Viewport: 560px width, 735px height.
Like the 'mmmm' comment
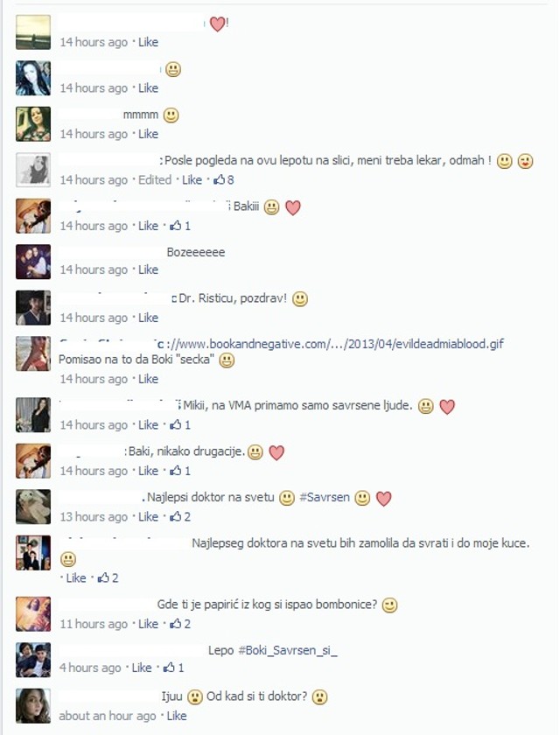point(148,134)
